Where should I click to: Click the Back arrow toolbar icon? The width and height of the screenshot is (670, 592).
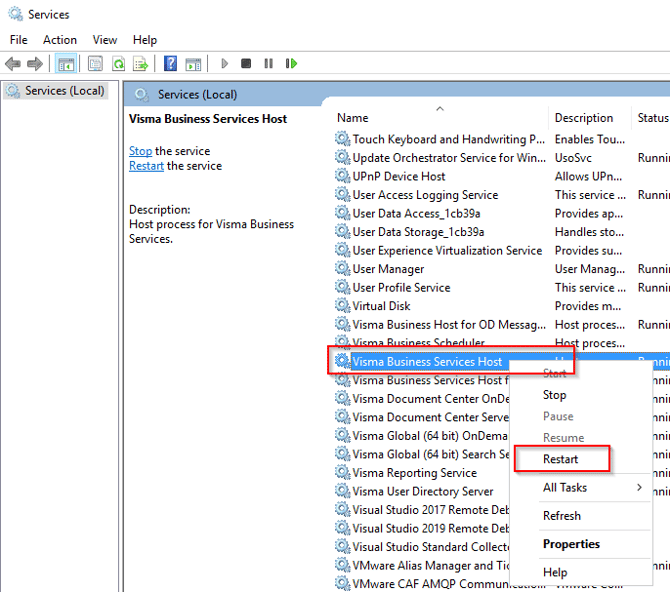coord(13,64)
